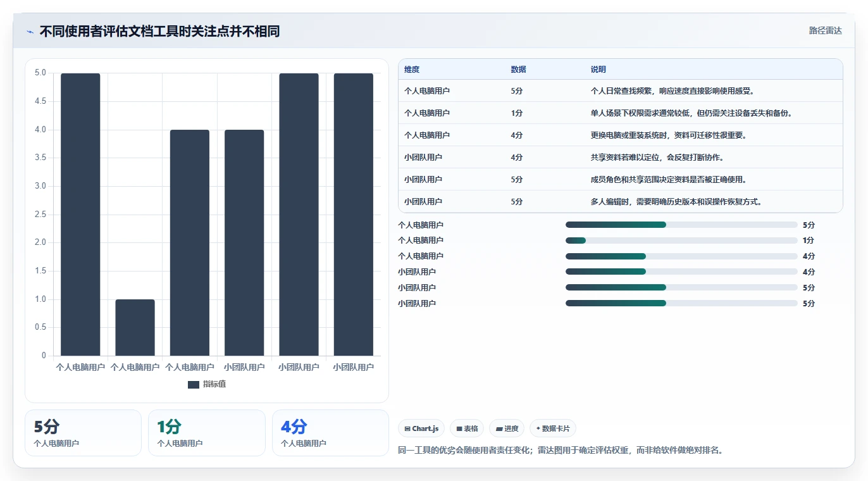Toggle the 指标值 legend color box
This screenshot has height=481, width=868.
[x=194, y=385]
